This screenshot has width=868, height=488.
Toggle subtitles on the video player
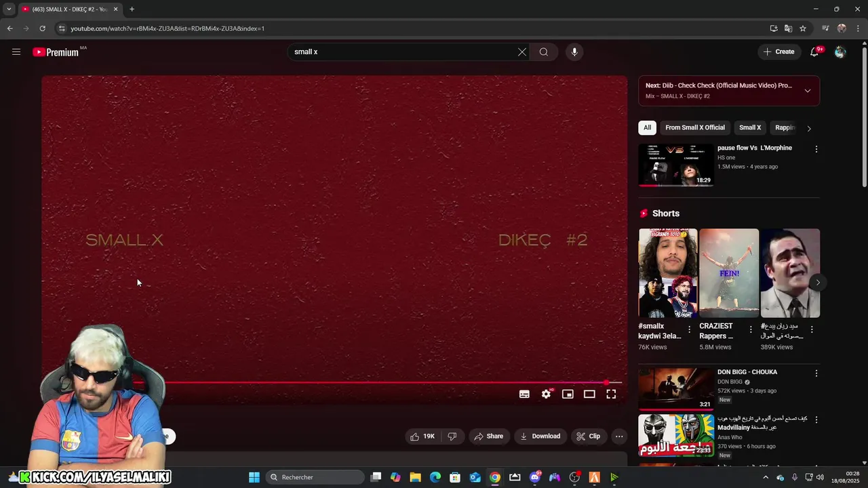[x=524, y=394]
